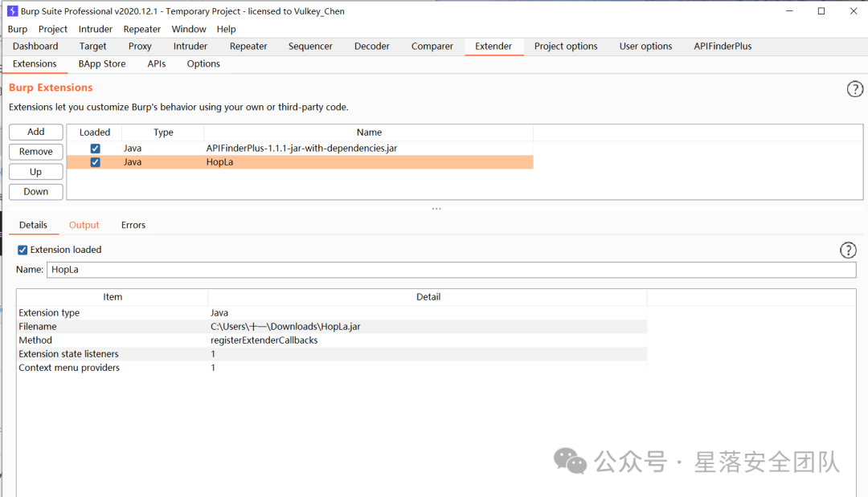Viewport: 868px width, 497px height.
Task: Click the Remove extension button
Action: pyautogui.click(x=36, y=152)
